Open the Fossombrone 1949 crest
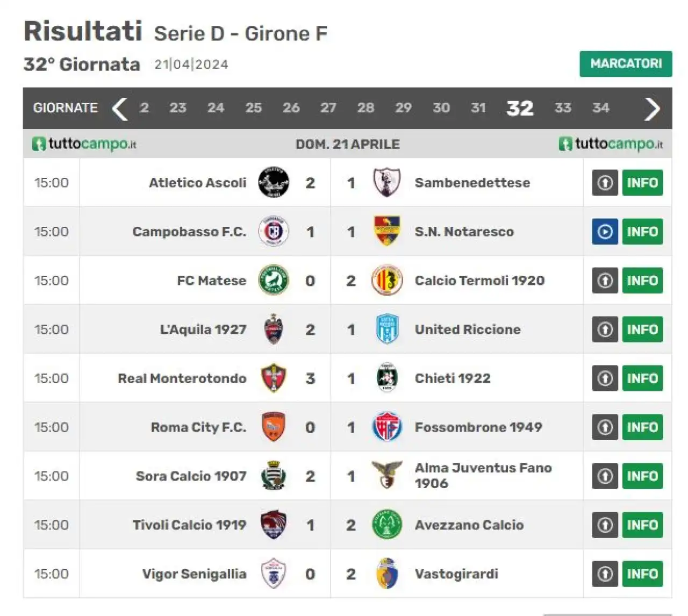The image size is (688, 616). coord(387,427)
